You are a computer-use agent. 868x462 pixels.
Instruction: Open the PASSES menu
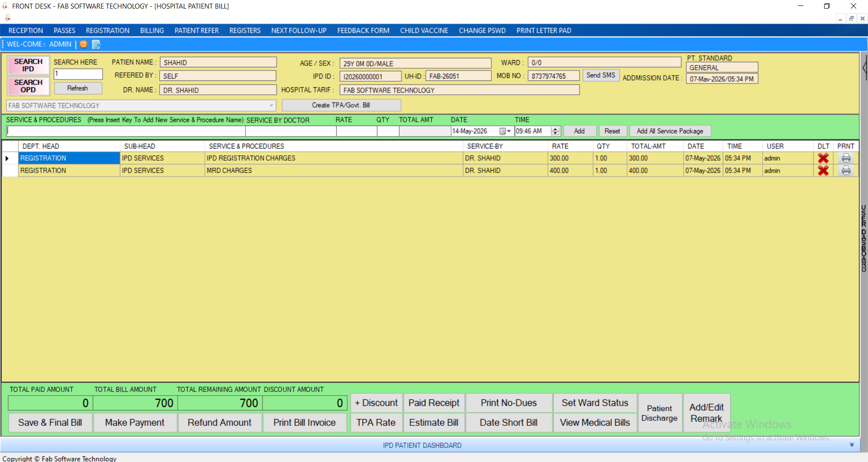coord(65,30)
